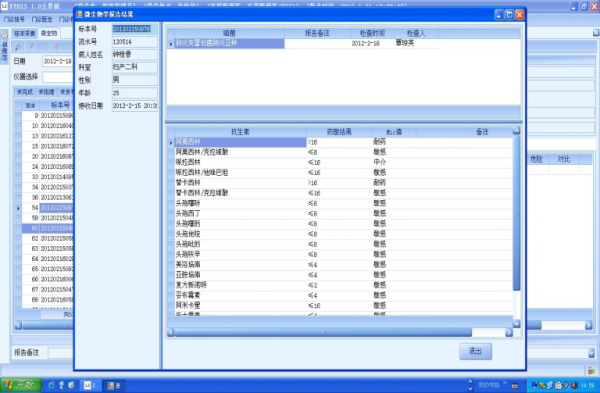Select the 未批准 filter tab
Screen dimensions: 600x393
click(46, 92)
